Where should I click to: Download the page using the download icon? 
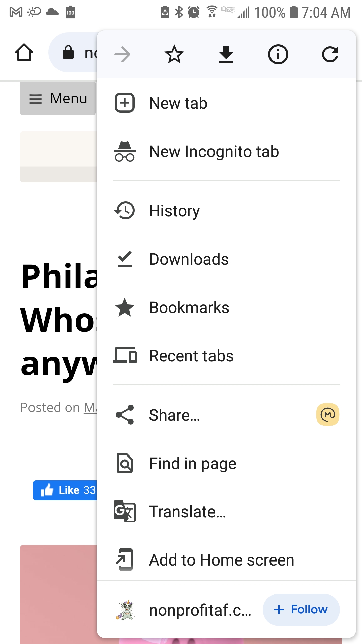226,54
